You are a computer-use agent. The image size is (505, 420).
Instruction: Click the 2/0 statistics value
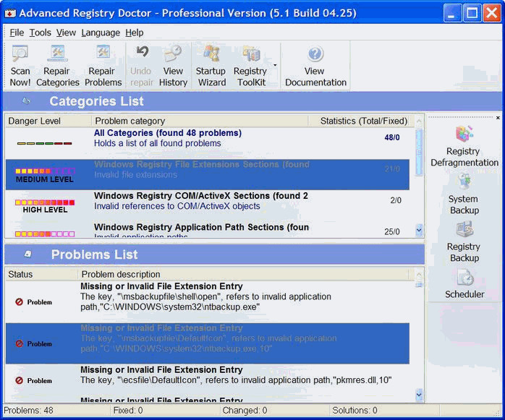(396, 200)
